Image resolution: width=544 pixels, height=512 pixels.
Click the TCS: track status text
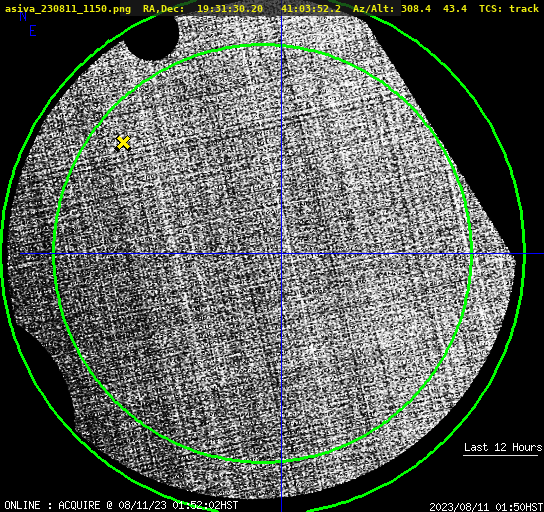pyautogui.click(x=509, y=9)
